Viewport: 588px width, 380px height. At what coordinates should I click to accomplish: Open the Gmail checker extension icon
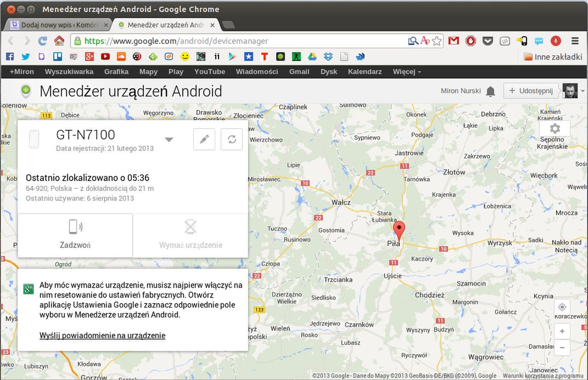click(x=453, y=41)
